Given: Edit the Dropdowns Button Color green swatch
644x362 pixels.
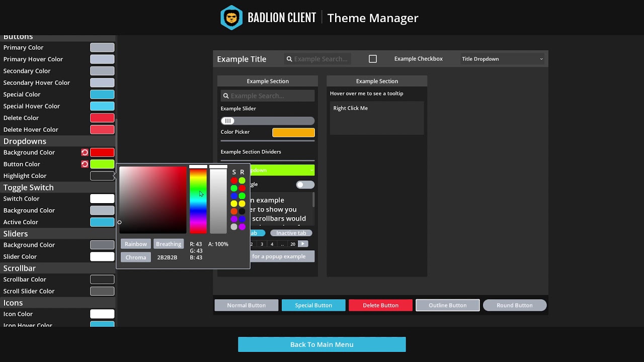Looking at the screenshot, I should coord(102,164).
